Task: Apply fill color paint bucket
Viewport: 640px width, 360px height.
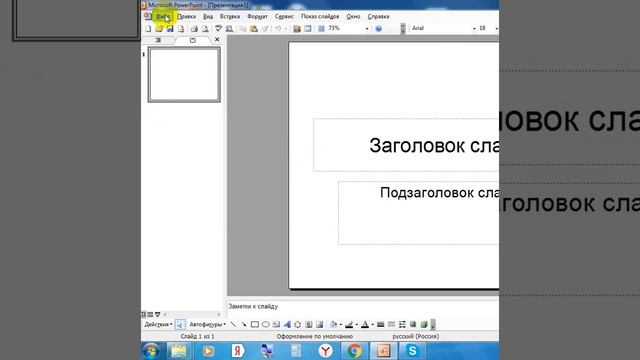Action: point(333,324)
